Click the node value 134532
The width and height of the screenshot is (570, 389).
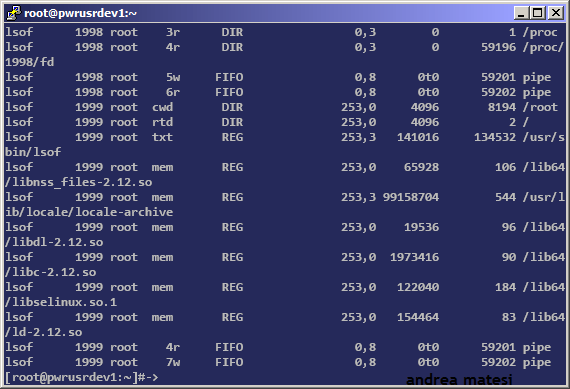coord(495,137)
